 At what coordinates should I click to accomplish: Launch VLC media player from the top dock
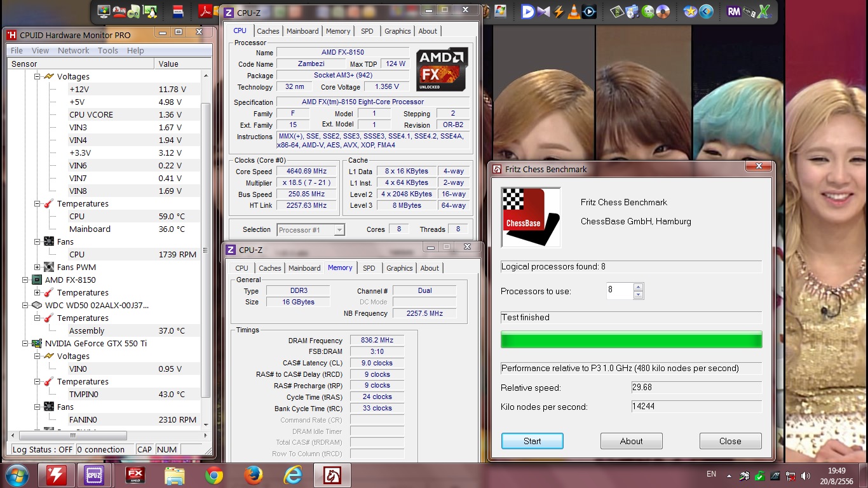[x=574, y=11]
